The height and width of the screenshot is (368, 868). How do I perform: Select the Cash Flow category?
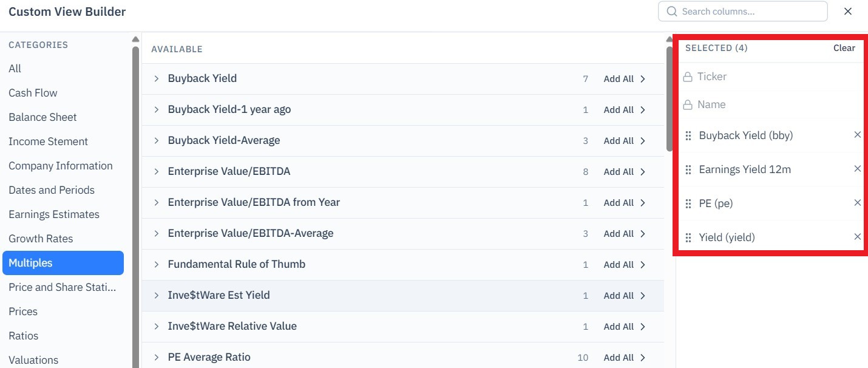tap(33, 93)
